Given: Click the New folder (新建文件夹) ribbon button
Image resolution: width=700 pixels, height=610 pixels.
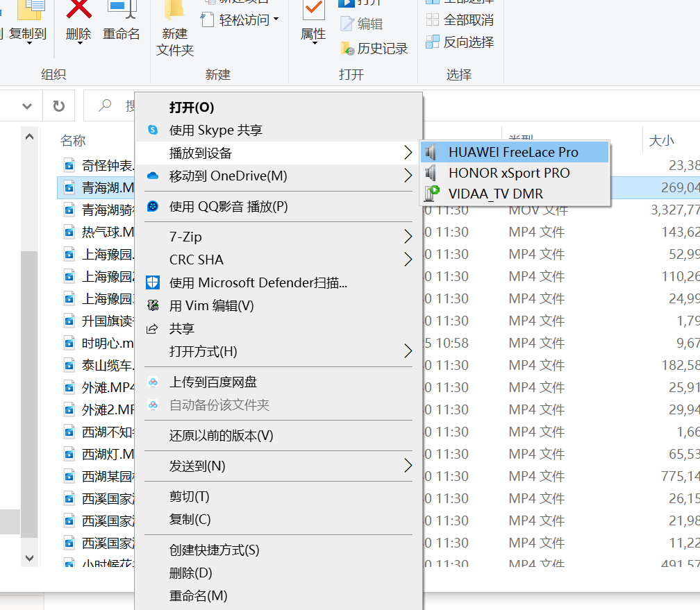Looking at the screenshot, I should point(174,28).
